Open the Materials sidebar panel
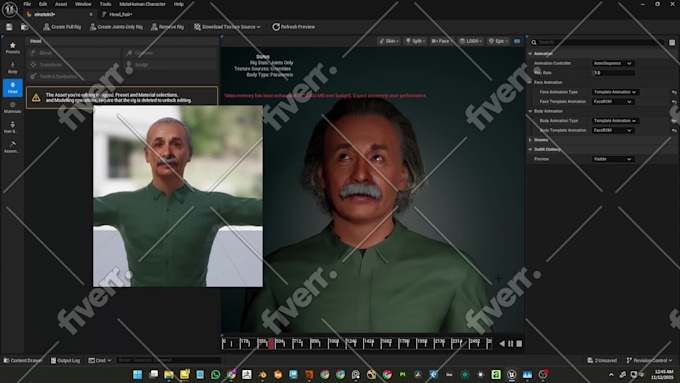The width and height of the screenshot is (680, 383). tap(13, 108)
